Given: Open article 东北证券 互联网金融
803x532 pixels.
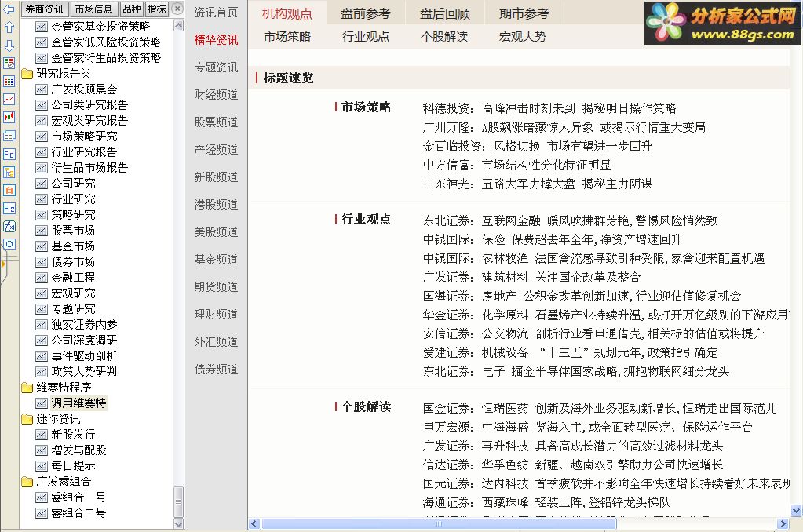Looking at the screenshot, I should point(571,220).
